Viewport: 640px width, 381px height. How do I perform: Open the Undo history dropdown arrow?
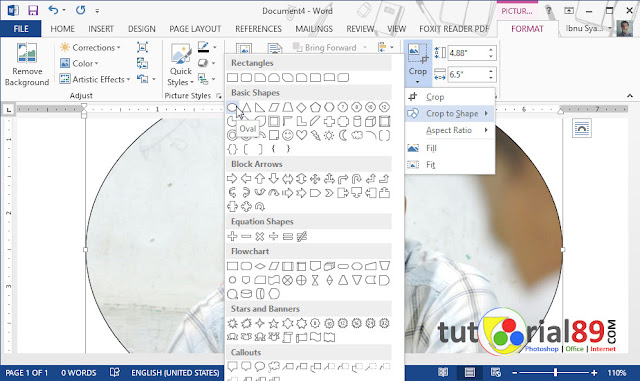[x=64, y=11]
